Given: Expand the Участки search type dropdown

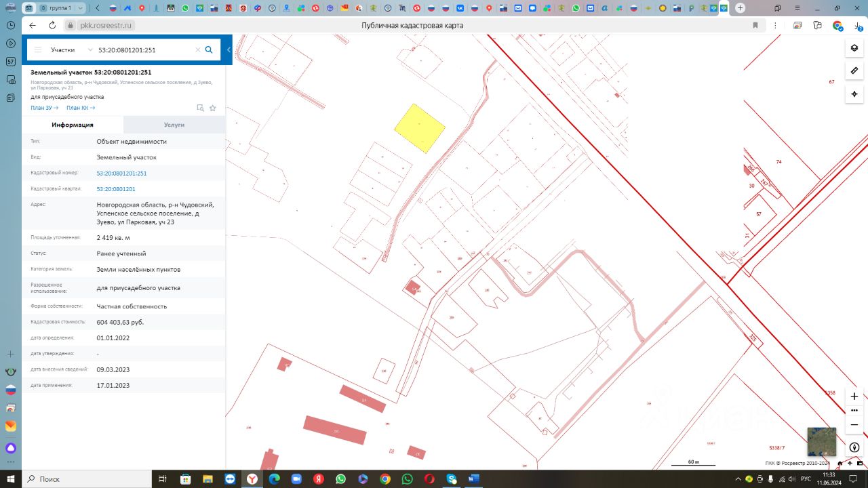Looking at the screenshot, I should tap(71, 50).
